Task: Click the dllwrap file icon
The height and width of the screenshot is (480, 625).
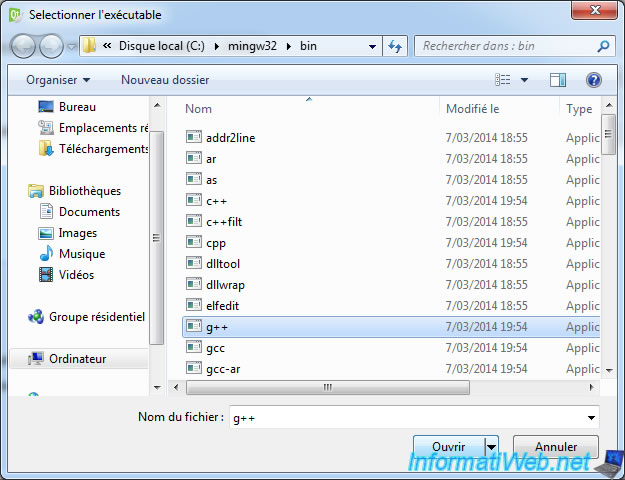Action: tap(194, 284)
